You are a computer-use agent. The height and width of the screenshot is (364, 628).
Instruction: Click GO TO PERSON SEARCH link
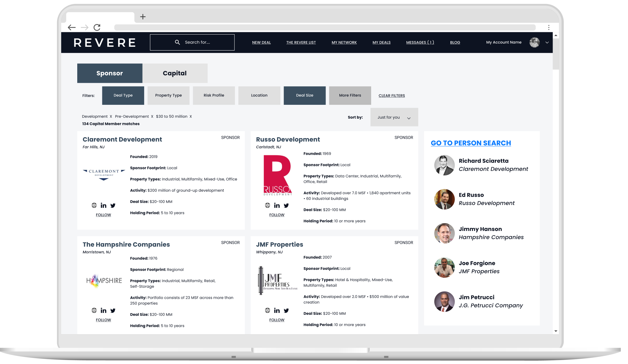(x=471, y=143)
